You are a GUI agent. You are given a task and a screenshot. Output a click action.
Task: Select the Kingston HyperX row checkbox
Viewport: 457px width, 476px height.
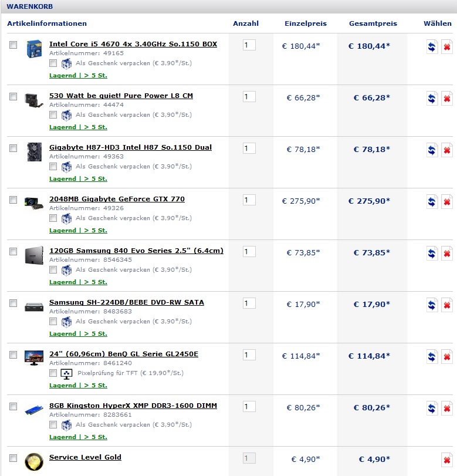(x=13, y=406)
